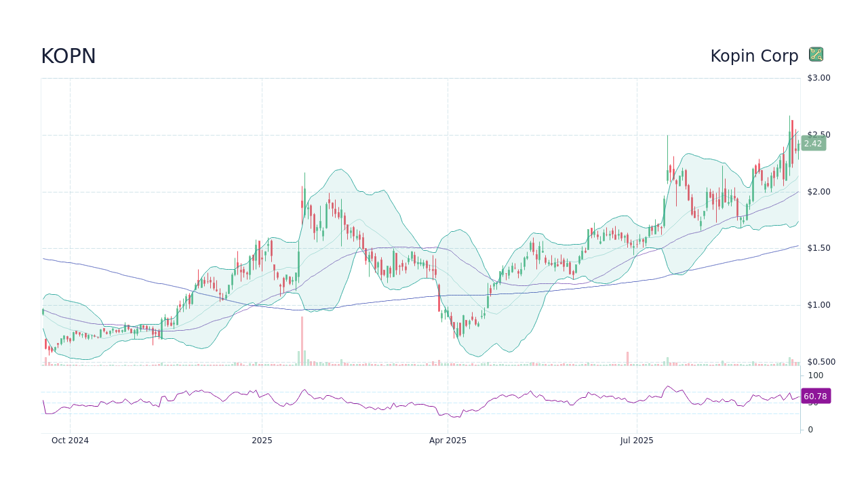The image size is (868, 488).
Task: Select the Jul 2025 axis label
Action: click(x=637, y=441)
